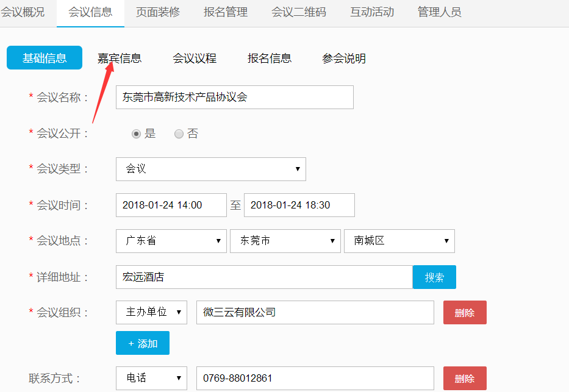The height and width of the screenshot is (392, 569).
Task: Switch to the 页面装修 tab
Action: click(x=158, y=12)
